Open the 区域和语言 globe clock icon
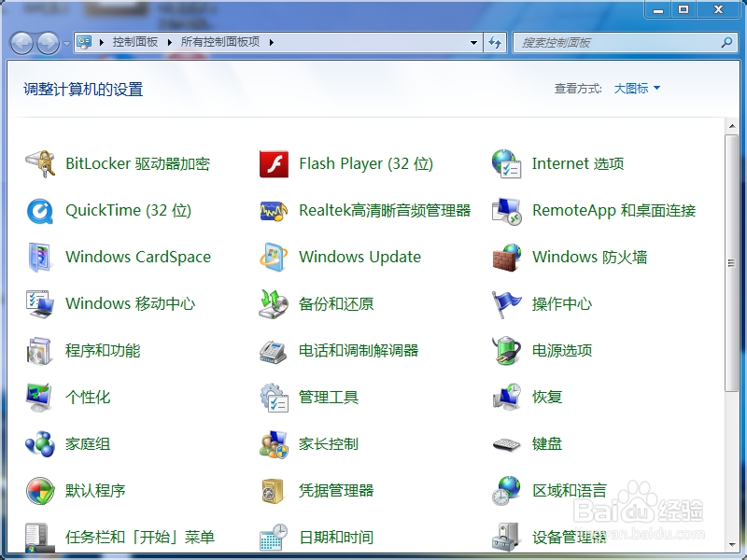The image size is (747, 560). click(x=506, y=491)
